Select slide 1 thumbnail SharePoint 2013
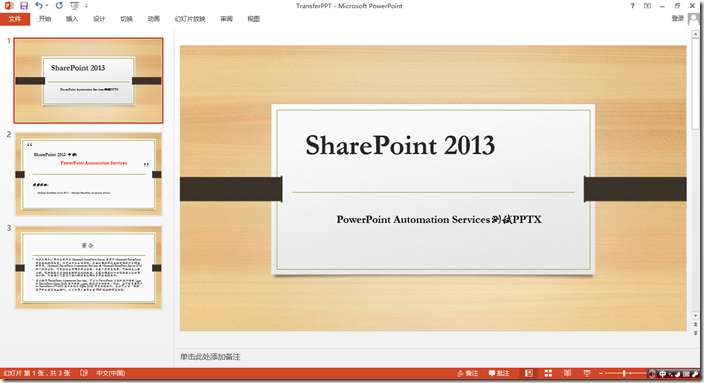This screenshot has height=383, width=704. click(88, 80)
